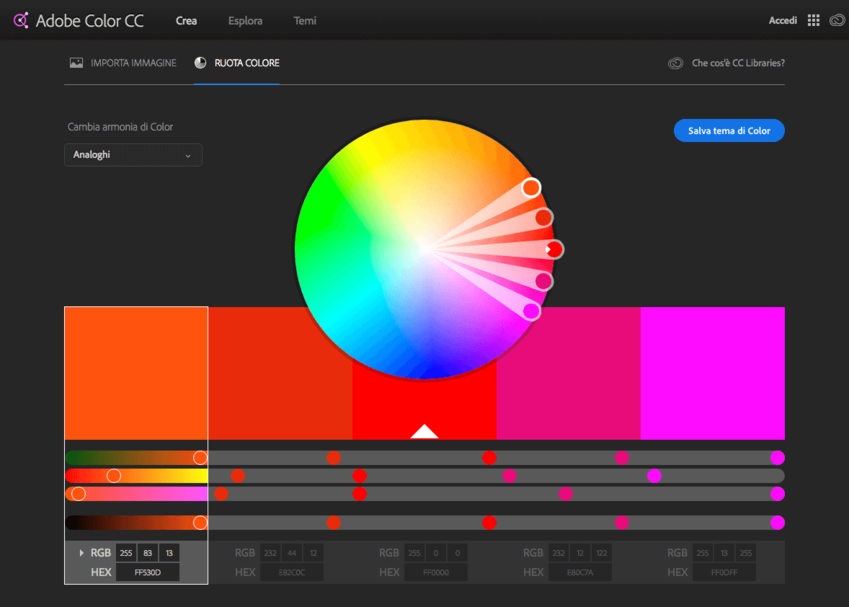Click the Adobe Color CC logo icon
Screen dimensions: 849x607
tap(21, 21)
